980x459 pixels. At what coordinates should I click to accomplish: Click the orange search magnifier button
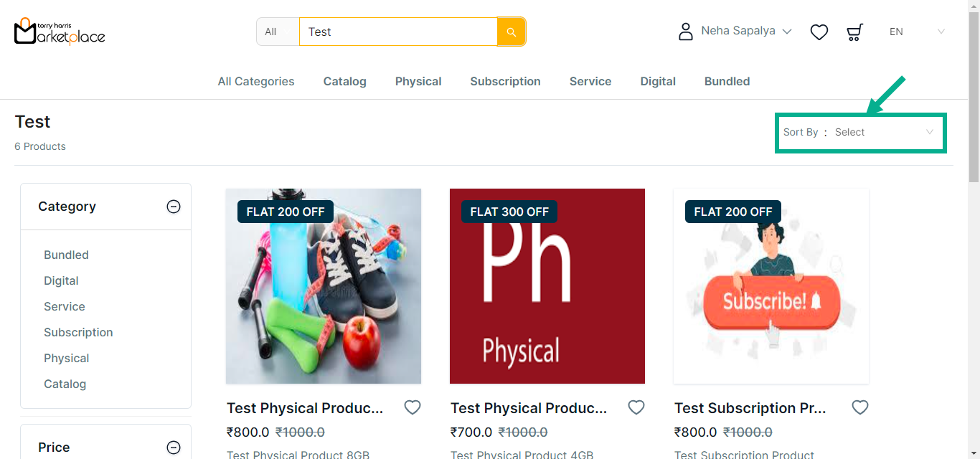click(x=511, y=32)
